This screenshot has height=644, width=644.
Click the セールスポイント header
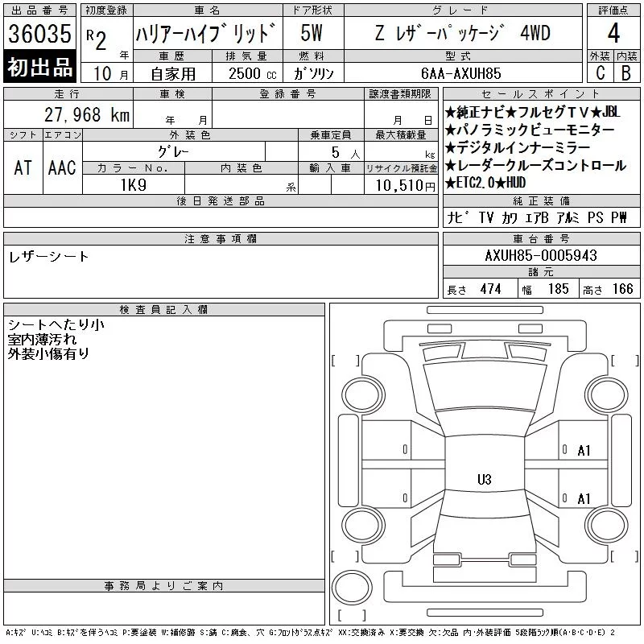click(541, 94)
